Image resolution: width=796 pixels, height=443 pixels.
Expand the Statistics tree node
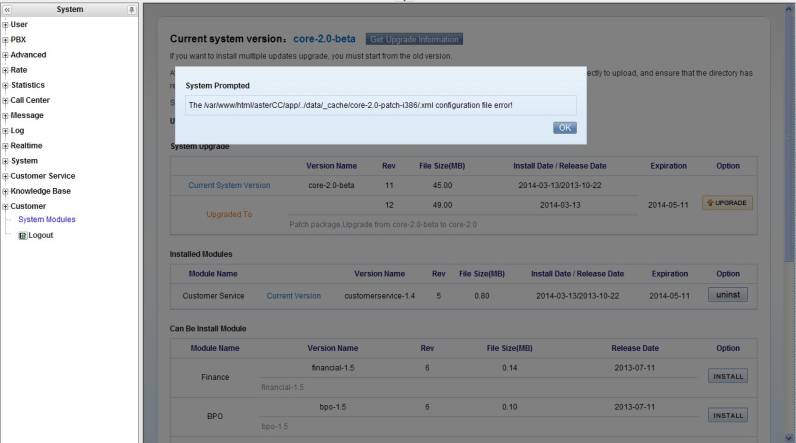(x=5, y=85)
